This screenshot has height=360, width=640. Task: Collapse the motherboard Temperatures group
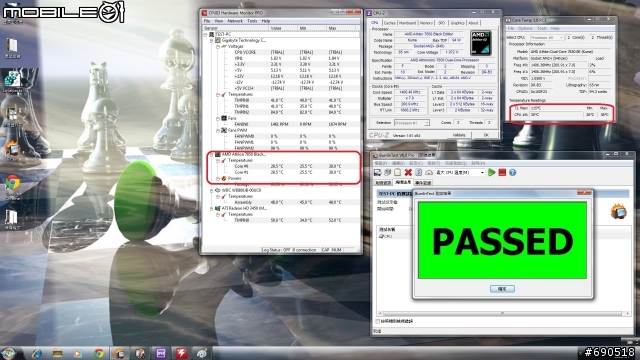click(218, 94)
